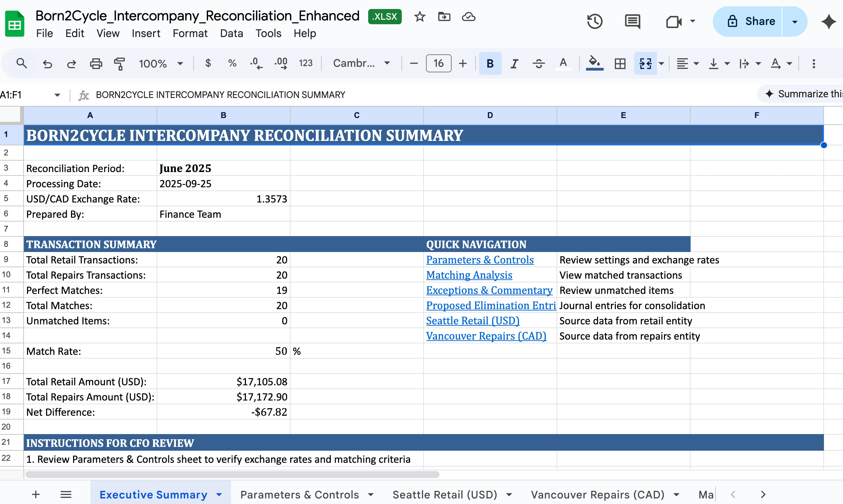Click the print icon
843x504 pixels.
click(96, 63)
